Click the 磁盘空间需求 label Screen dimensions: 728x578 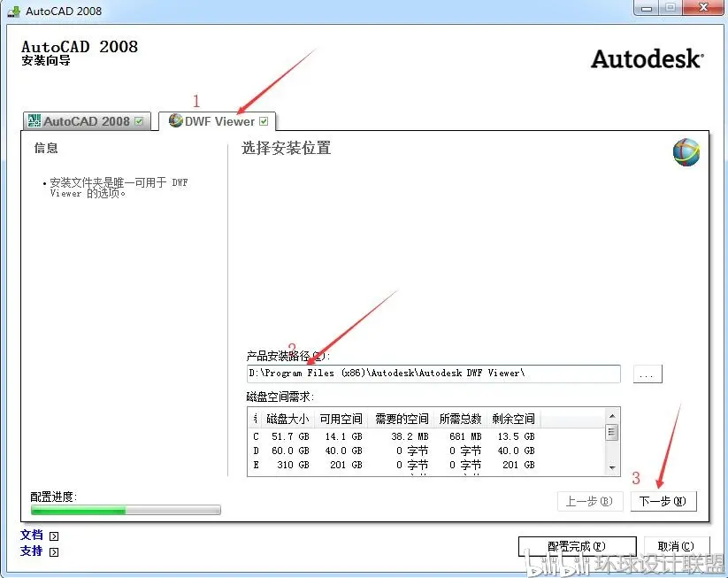point(280,397)
